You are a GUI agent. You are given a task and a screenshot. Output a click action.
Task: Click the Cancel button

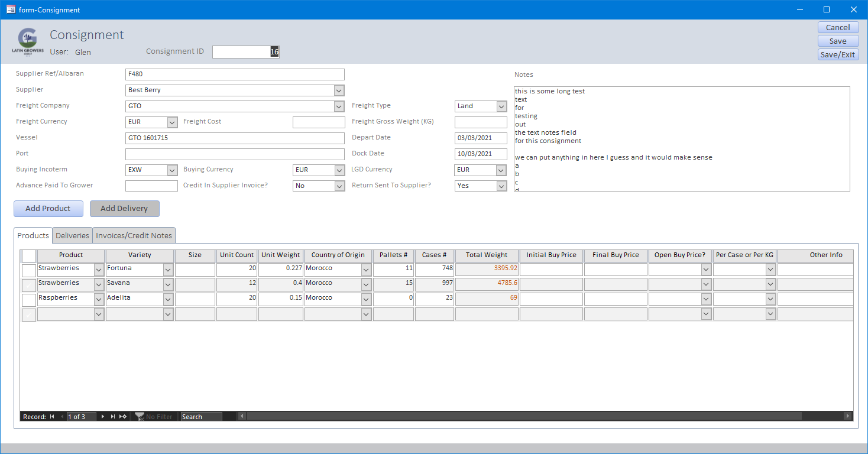(838, 28)
